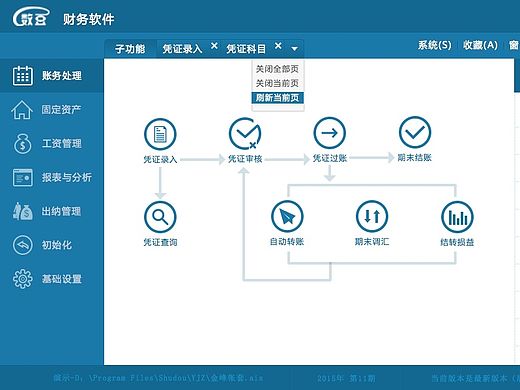The image size is (520, 390).
Task: Select 工资管理 label in sidebar
Action: (62, 144)
